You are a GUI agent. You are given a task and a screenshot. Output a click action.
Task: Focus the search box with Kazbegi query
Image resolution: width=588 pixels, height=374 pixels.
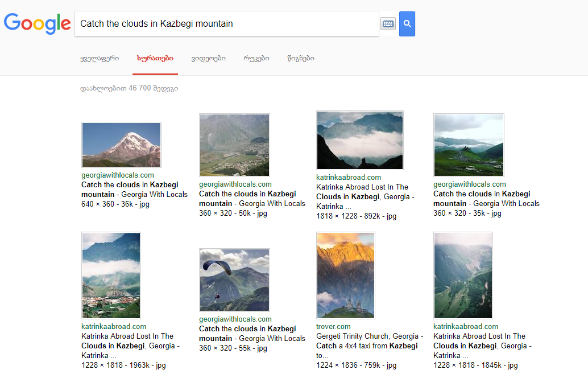pyautogui.click(x=227, y=24)
